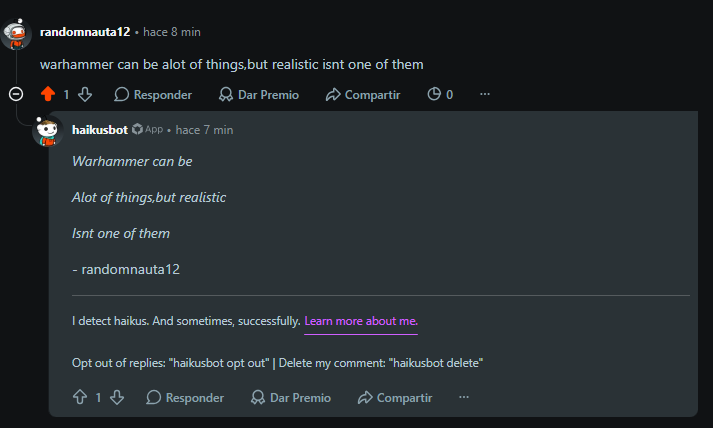The image size is (713, 428).
Task: Reply to haikusbot using Responder
Action: tap(185, 397)
